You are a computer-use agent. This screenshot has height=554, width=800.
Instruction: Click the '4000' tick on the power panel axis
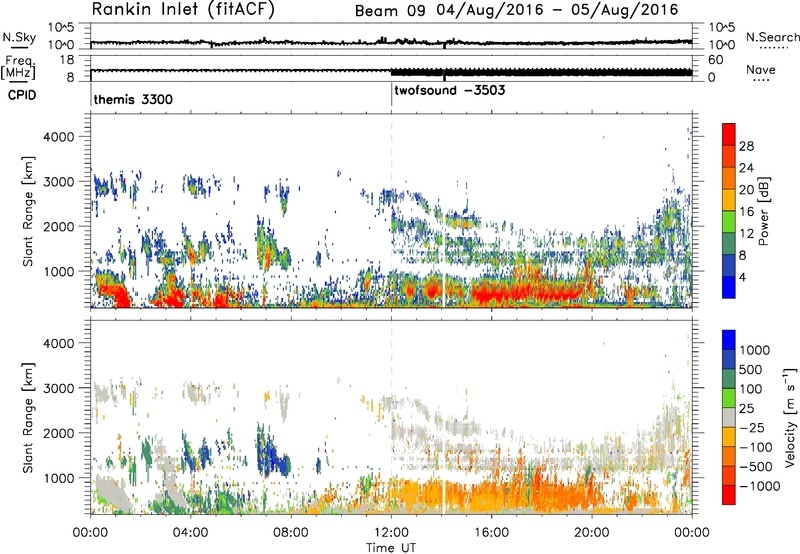tap(58, 137)
